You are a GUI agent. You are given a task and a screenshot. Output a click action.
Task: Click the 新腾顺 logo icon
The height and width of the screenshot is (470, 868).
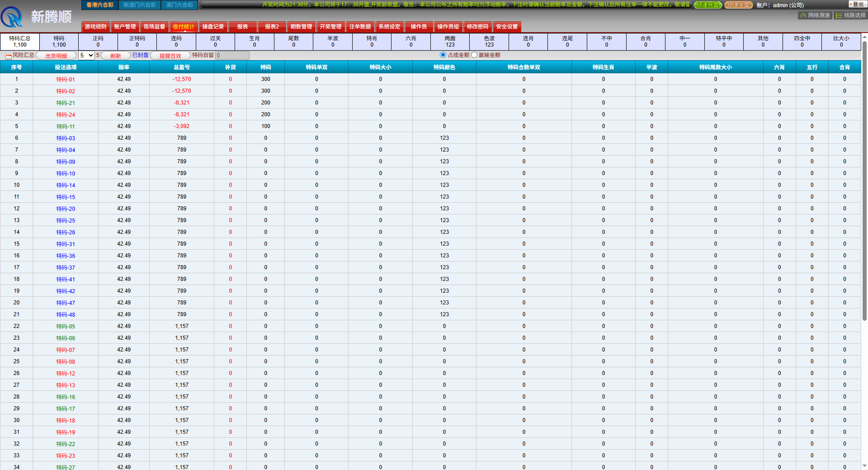(x=12, y=17)
